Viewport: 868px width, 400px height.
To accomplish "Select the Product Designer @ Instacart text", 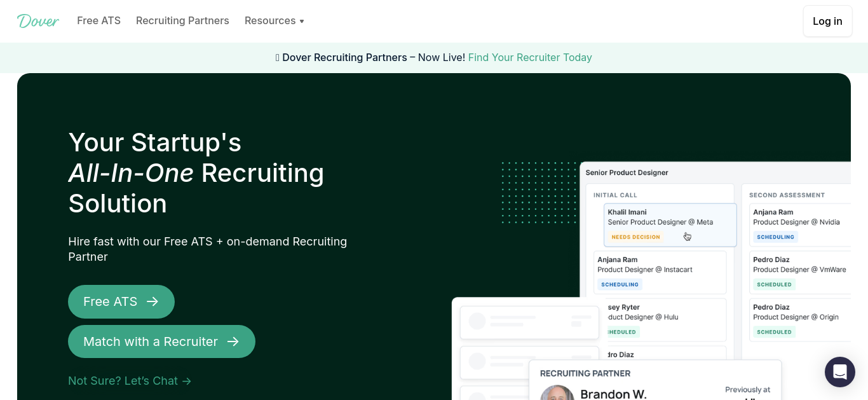I will point(645,270).
